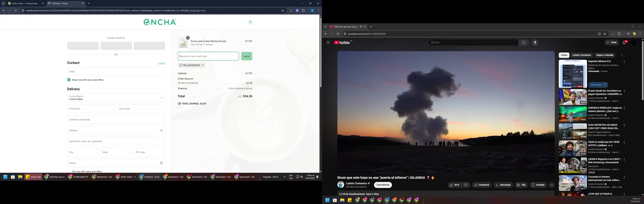Image resolution: width=644 pixels, height=204 pixels.
Task: Start YouTube voice search microphone
Action: tap(535, 42)
